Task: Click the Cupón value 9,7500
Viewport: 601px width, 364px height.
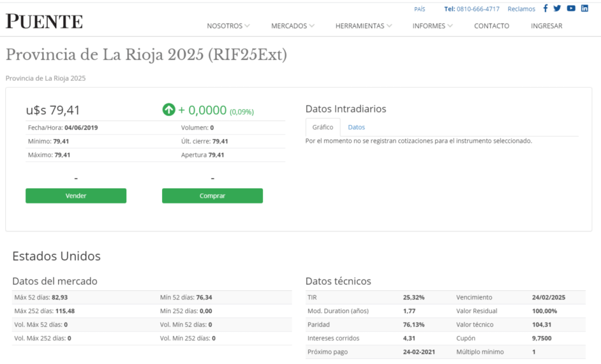Action: click(542, 338)
